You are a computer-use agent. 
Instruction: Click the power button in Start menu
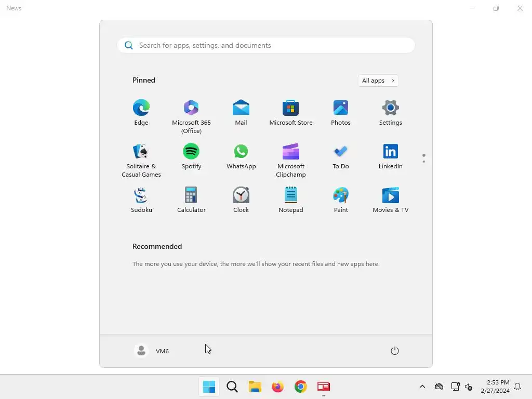(x=395, y=351)
